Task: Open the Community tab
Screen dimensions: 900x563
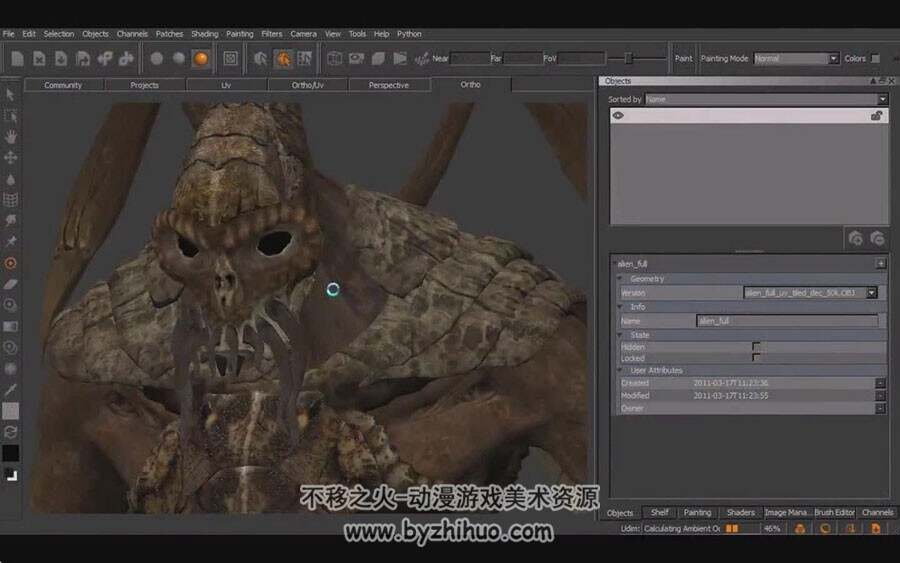Action: 63,85
